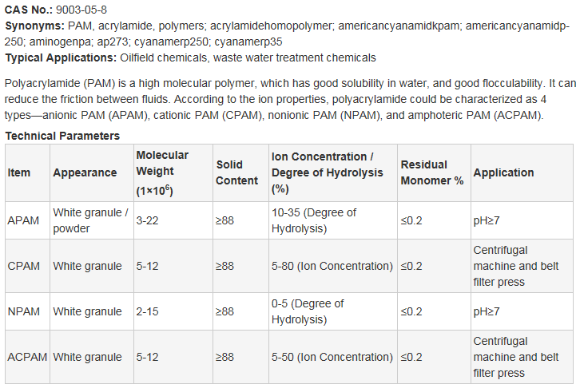Screen dimensions: 584x392
Task: Click the NPAM row item cell
Action: click(x=27, y=311)
